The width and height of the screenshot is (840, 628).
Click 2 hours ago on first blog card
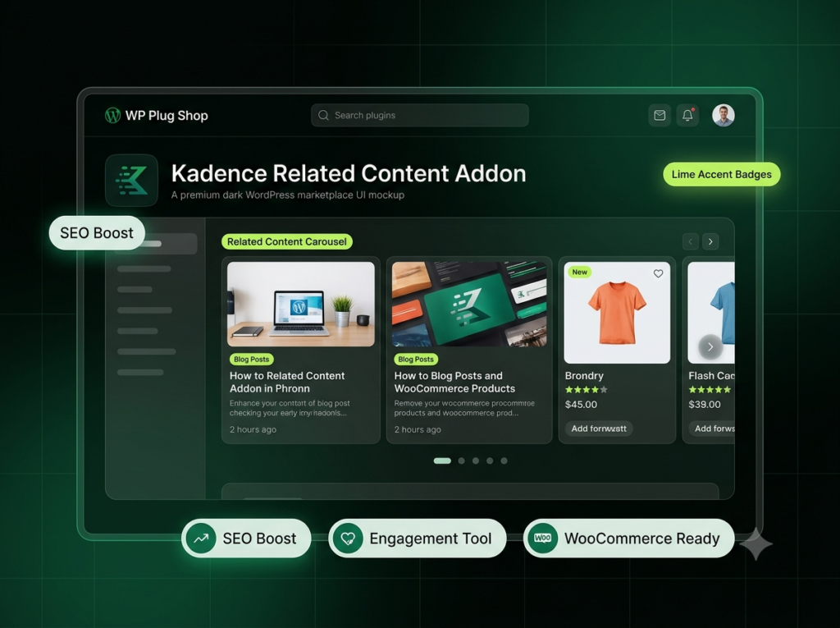[x=253, y=429]
